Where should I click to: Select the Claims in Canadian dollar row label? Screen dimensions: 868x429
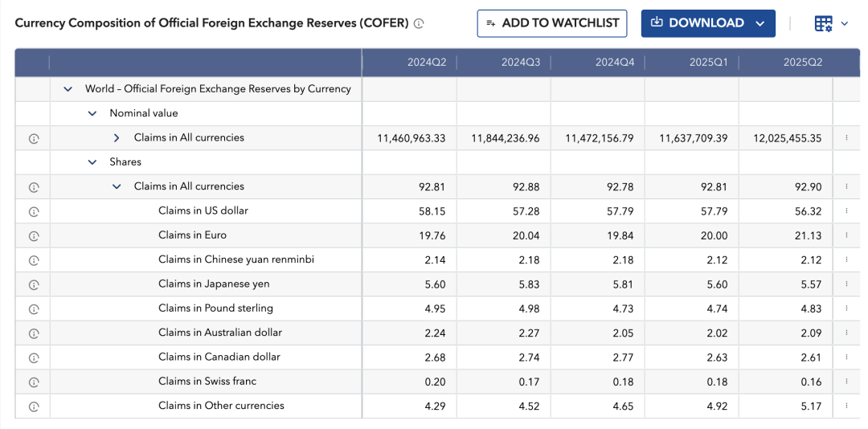(219, 357)
